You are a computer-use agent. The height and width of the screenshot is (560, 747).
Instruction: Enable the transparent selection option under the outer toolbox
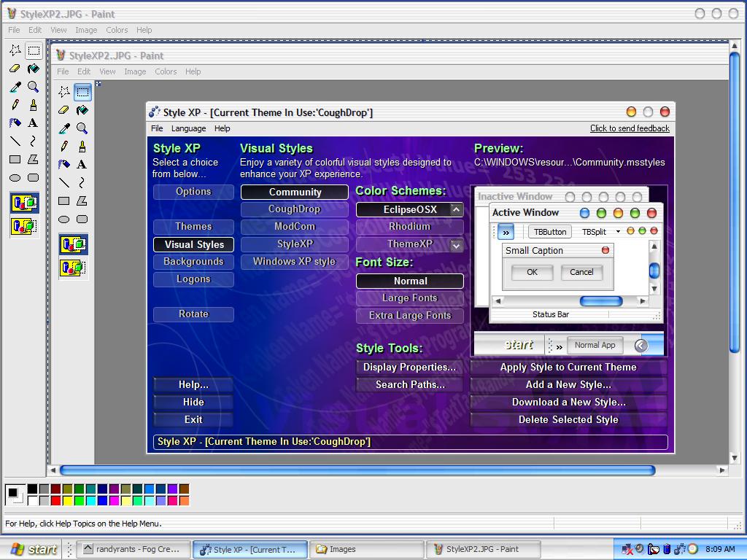coord(24,225)
